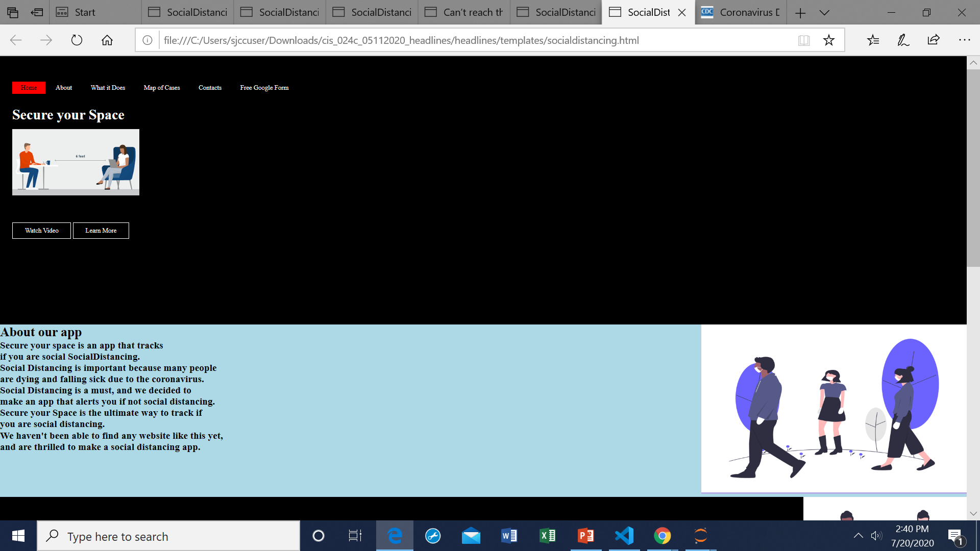Add page to favorites star
Image resolution: width=980 pixels, height=551 pixels.
(x=829, y=40)
